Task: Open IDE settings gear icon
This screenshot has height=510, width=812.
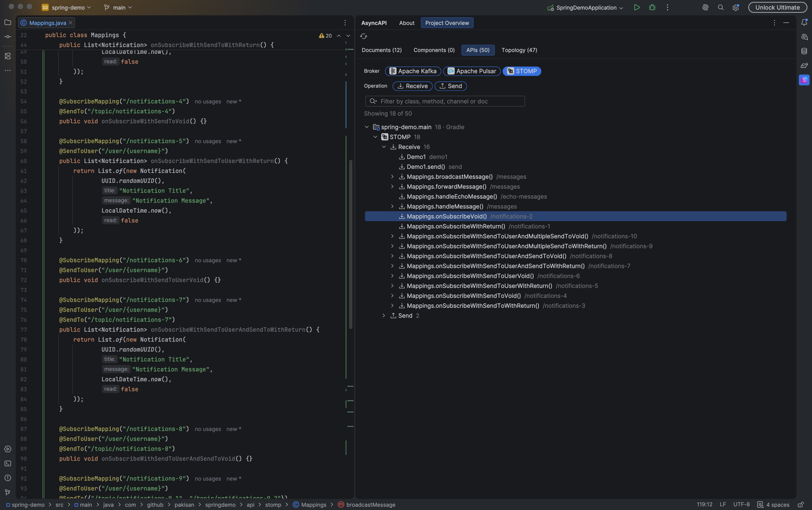Action: tap(736, 8)
